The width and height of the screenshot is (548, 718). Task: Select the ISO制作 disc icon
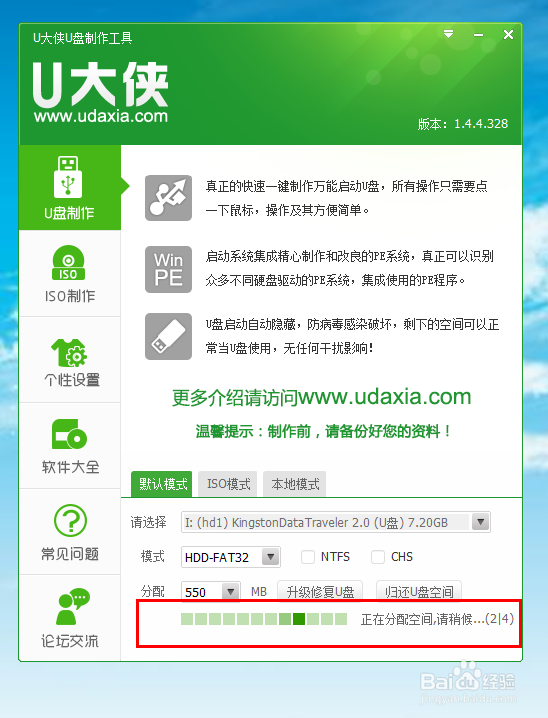pos(68,262)
